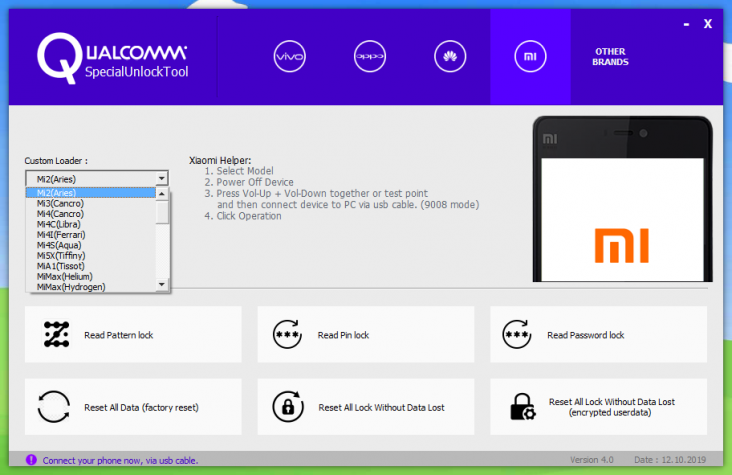
Task: Open the Oppo brand tab
Action: [x=370, y=57]
